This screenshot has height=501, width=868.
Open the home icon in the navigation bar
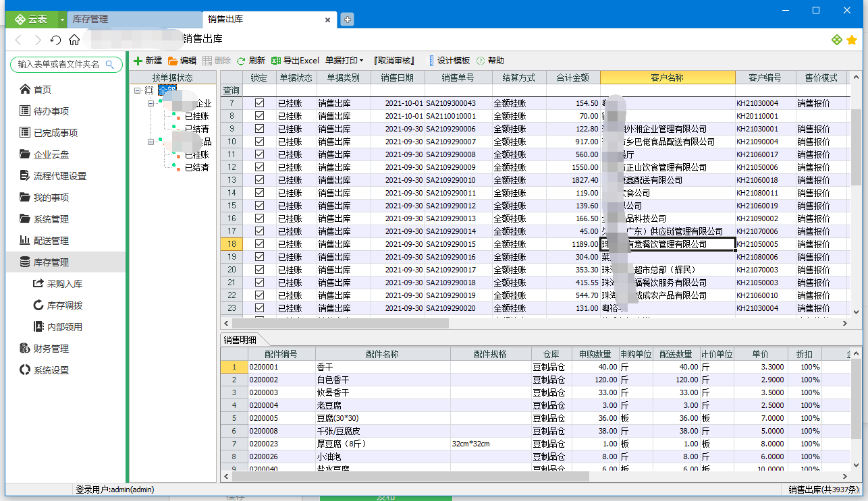click(x=74, y=40)
